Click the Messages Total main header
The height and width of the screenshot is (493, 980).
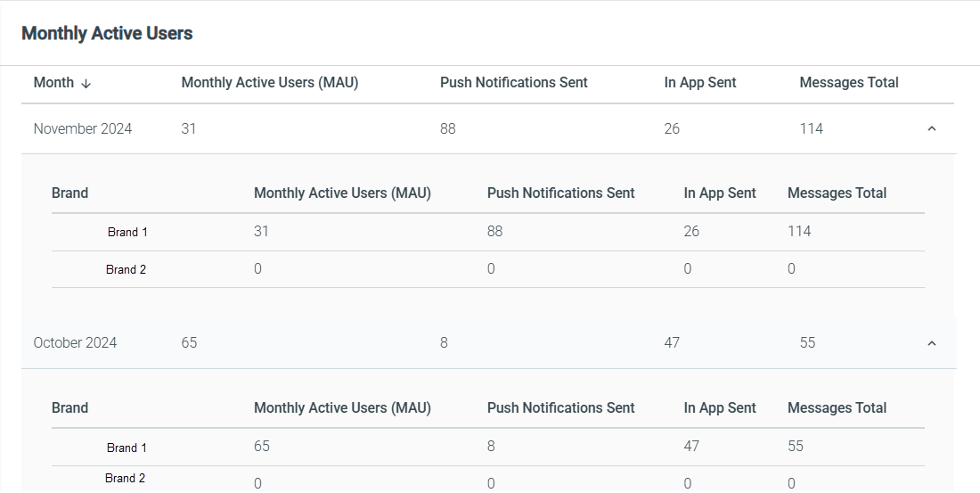[849, 83]
